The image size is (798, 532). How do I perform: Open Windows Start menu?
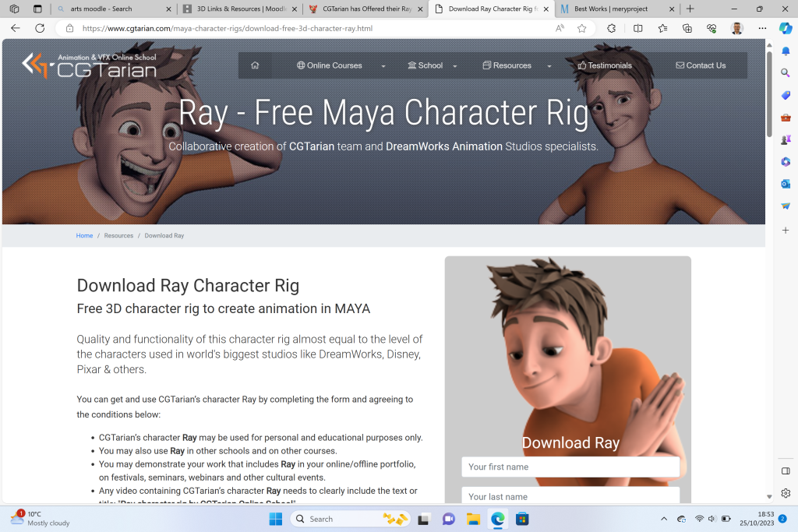pyautogui.click(x=275, y=519)
